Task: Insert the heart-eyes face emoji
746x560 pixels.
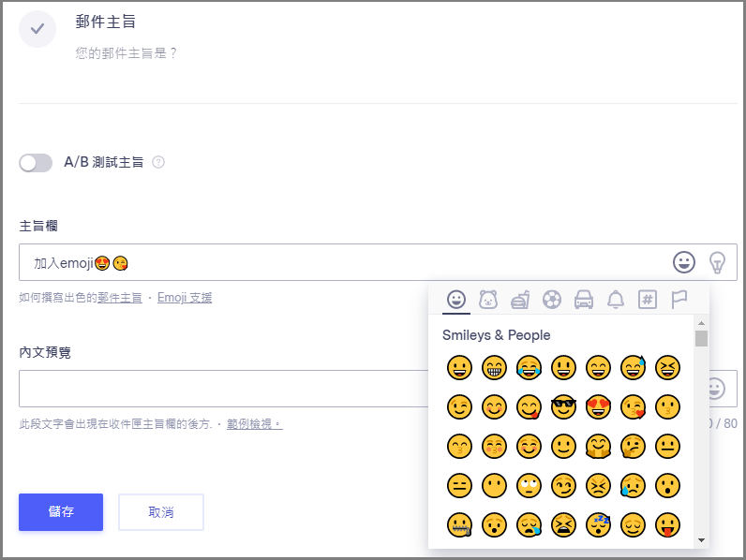Action: click(x=598, y=407)
